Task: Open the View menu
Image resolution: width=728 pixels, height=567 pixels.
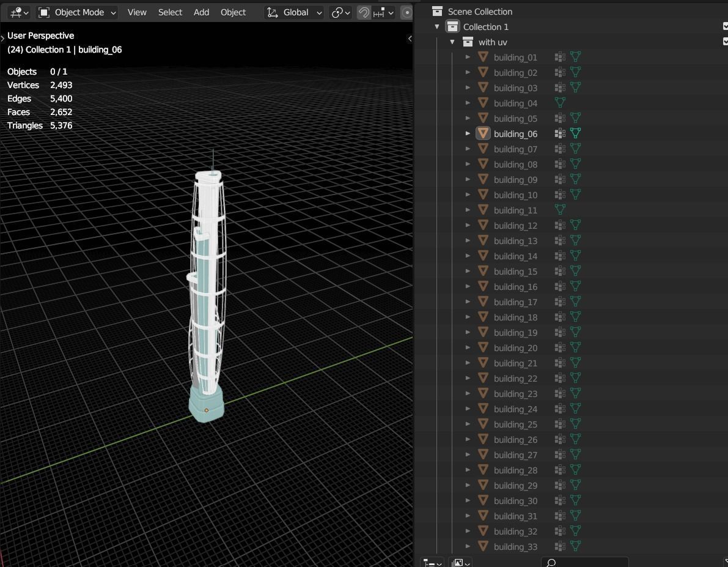Action: tap(137, 13)
